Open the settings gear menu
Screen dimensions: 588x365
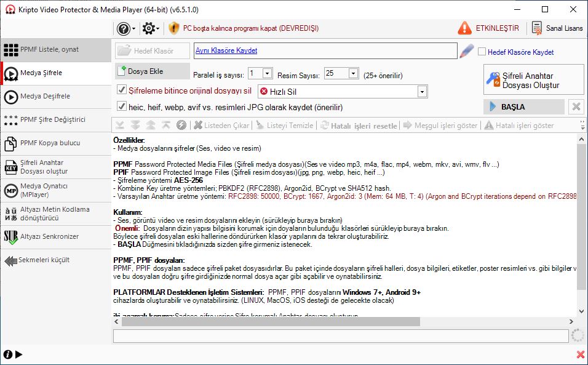(x=151, y=28)
